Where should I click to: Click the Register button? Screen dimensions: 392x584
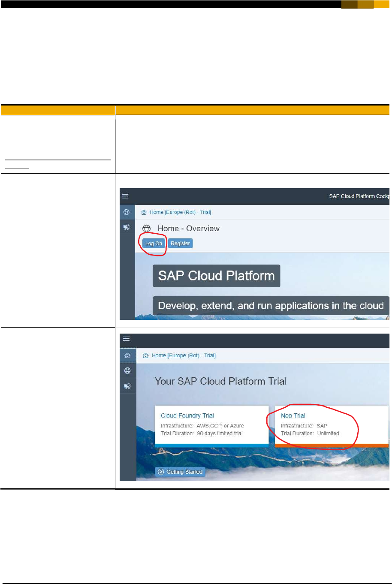(x=180, y=243)
